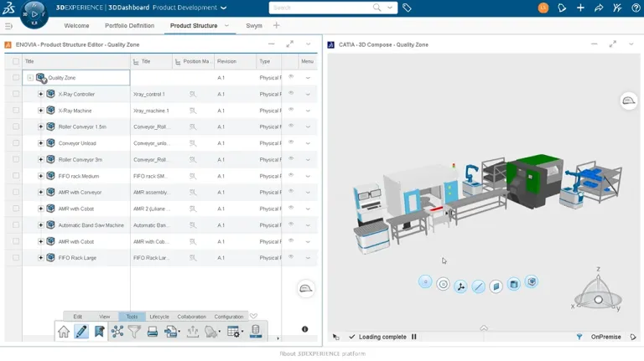
Task: Expand the Roller Conveyor 1.5m node
Action: (40, 126)
